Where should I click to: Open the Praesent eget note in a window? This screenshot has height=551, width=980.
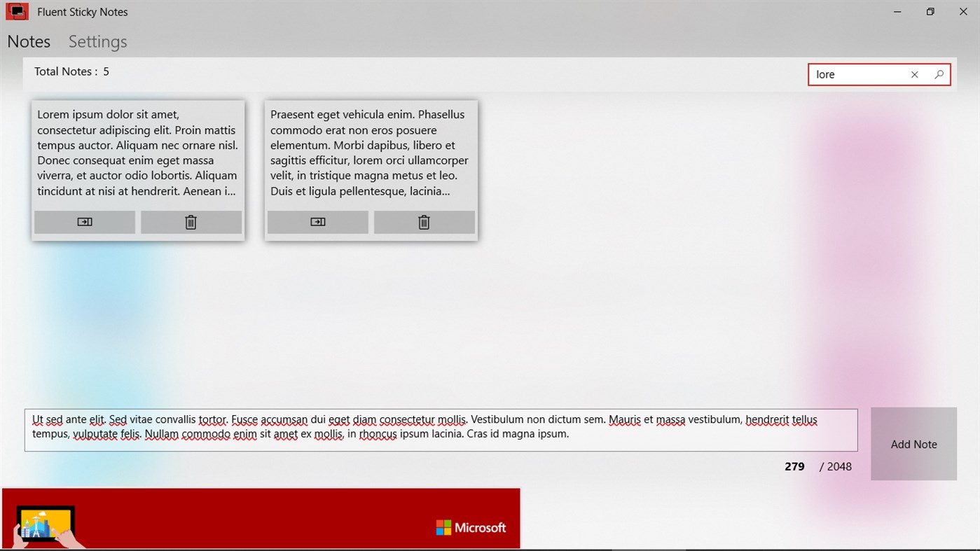click(x=318, y=222)
